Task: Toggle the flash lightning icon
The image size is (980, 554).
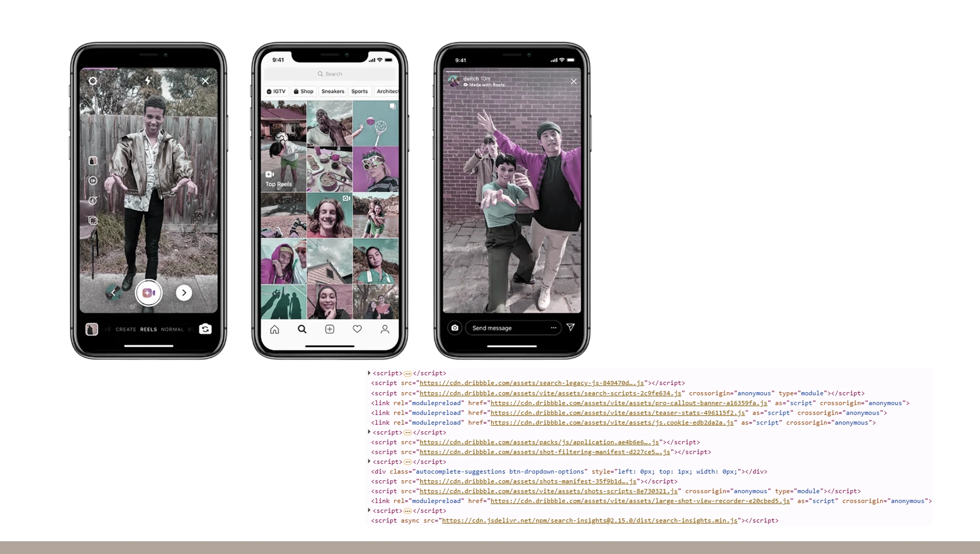Action: tap(148, 80)
